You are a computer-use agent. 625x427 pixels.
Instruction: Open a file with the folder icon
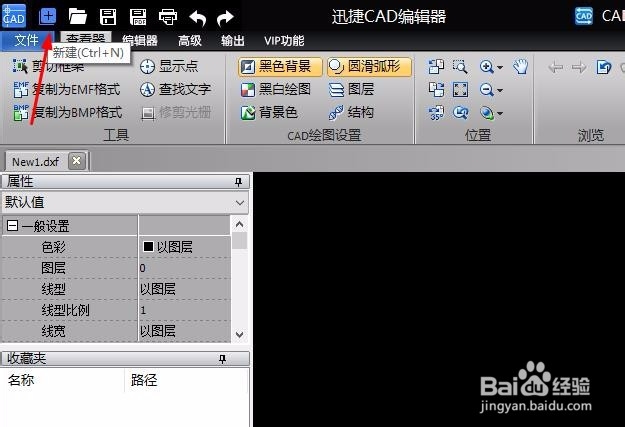78,16
